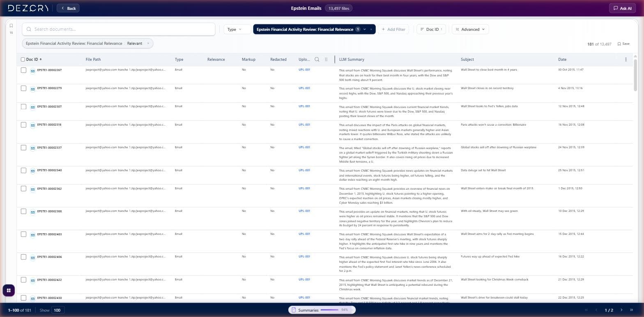Clear the Financial Relevance filter with x

[x=371, y=30]
